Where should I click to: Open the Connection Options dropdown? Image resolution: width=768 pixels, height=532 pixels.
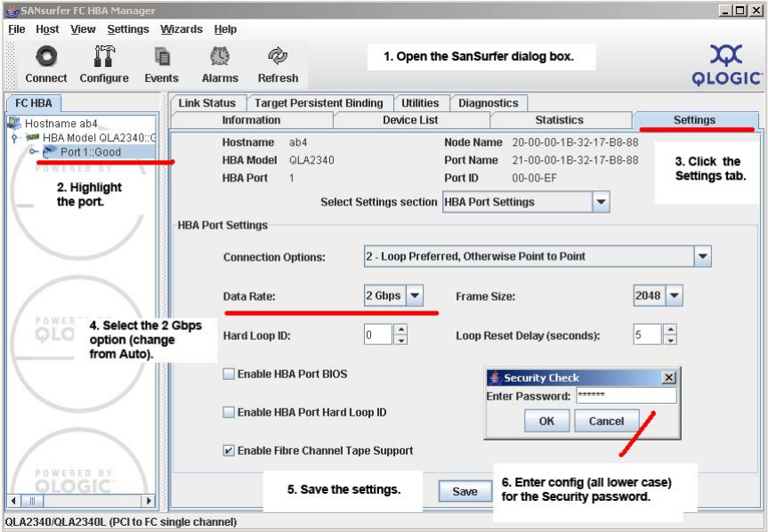coord(703,256)
